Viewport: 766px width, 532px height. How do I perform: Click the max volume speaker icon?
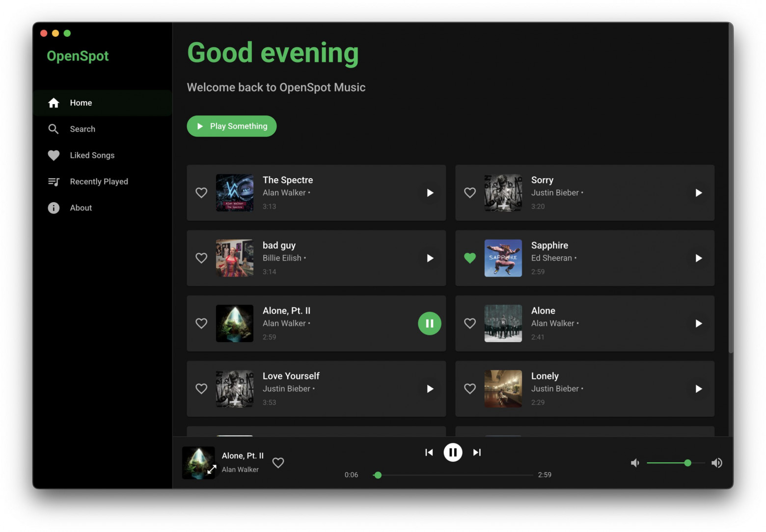click(717, 463)
